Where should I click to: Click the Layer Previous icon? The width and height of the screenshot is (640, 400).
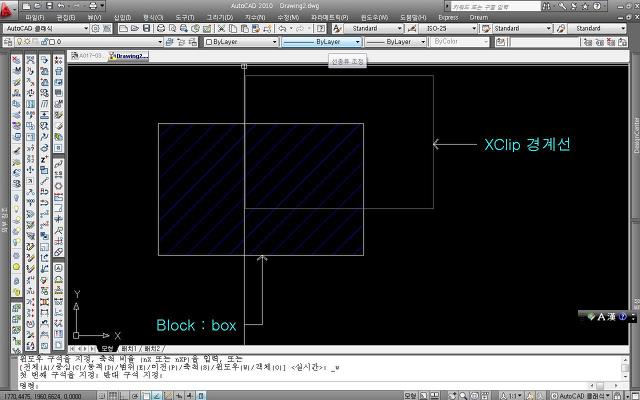click(181, 42)
